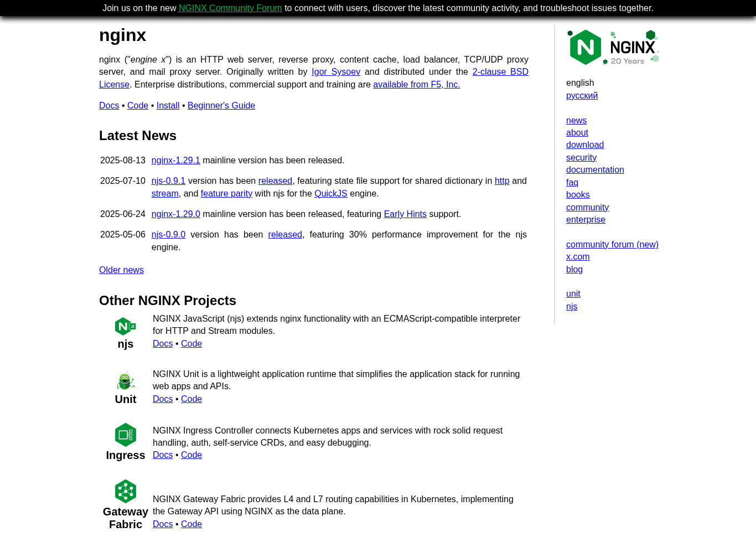756x547 pixels.
Task: Open the Beginner's Guide link
Action: click(221, 106)
